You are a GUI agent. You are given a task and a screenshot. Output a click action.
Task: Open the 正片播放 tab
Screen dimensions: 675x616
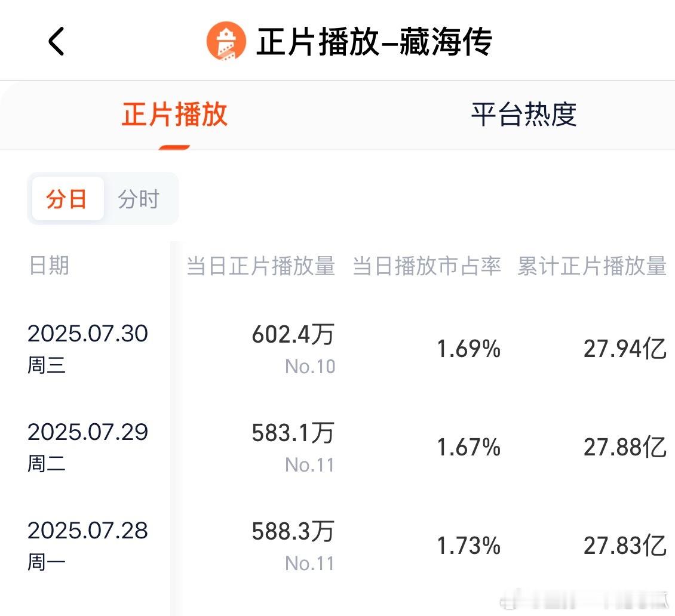(174, 115)
